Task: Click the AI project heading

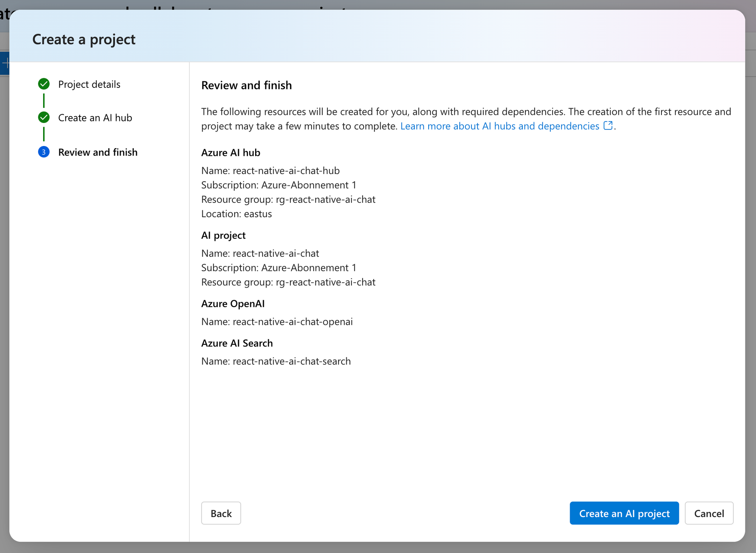Action: 223,235
